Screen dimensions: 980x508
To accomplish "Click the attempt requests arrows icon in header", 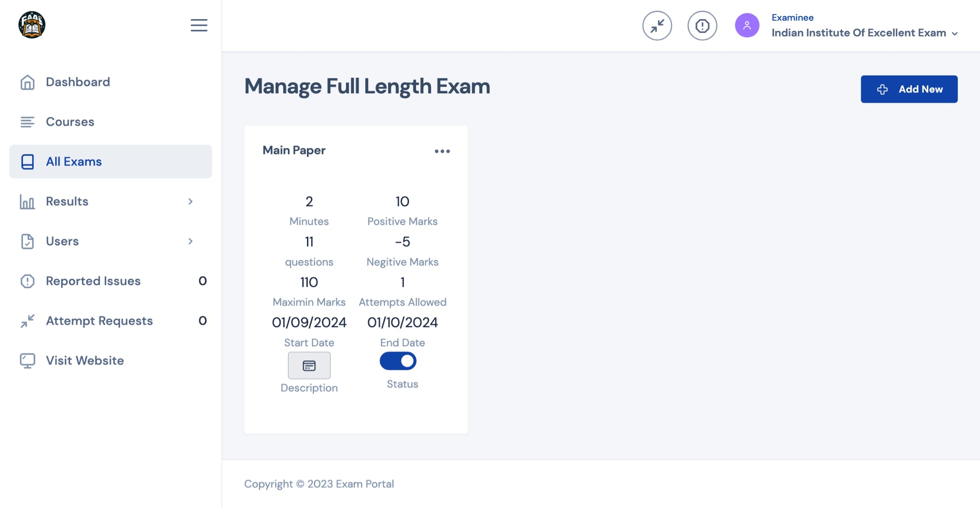I will (x=657, y=26).
